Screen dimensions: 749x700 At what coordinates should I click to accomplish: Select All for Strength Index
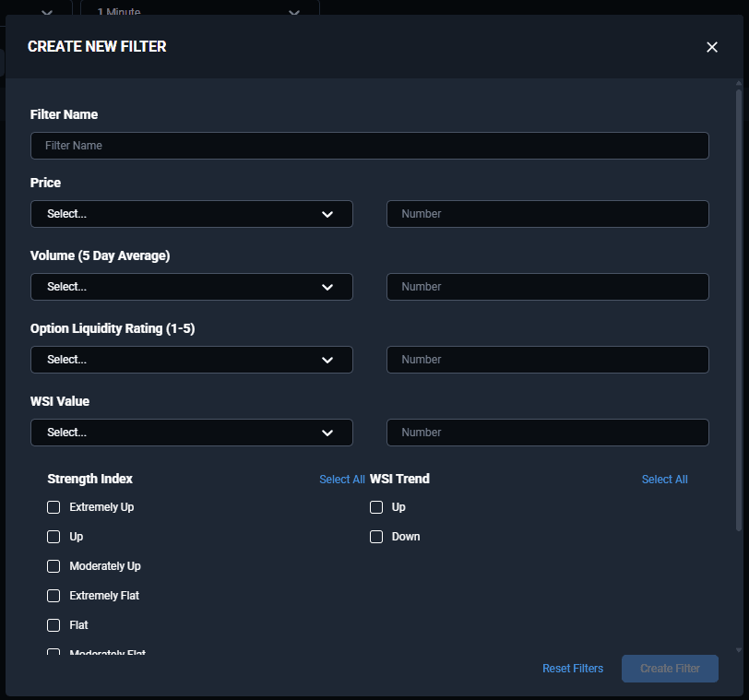[x=341, y=480]
